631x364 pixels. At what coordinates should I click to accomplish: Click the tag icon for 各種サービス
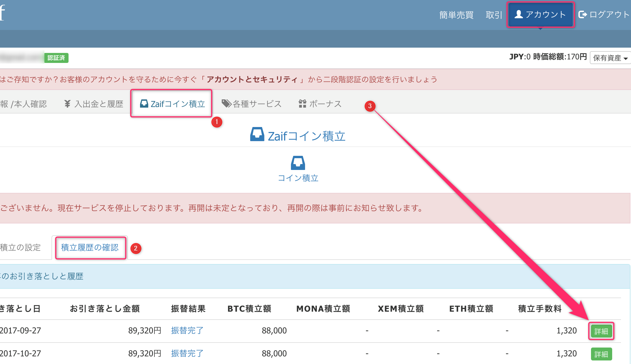point(226,103)
